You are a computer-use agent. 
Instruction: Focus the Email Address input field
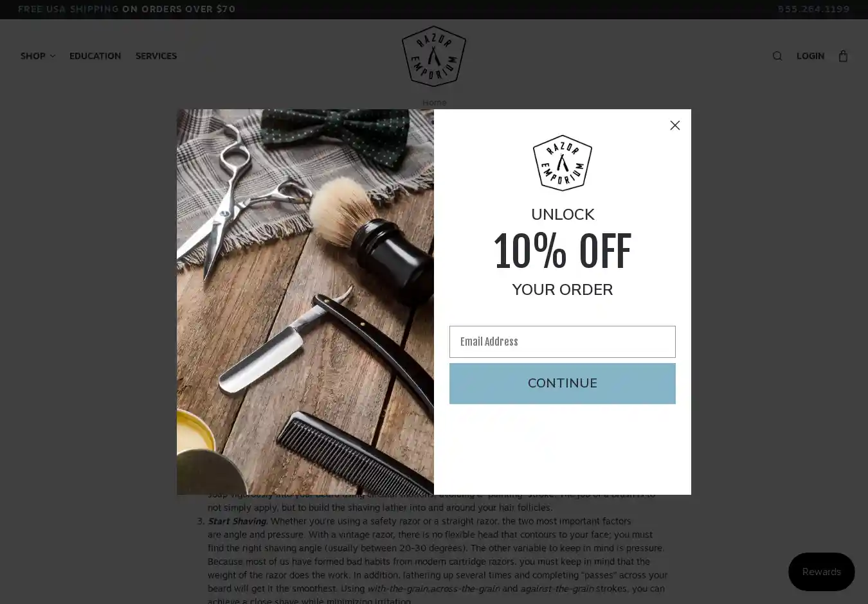[563, 342]
